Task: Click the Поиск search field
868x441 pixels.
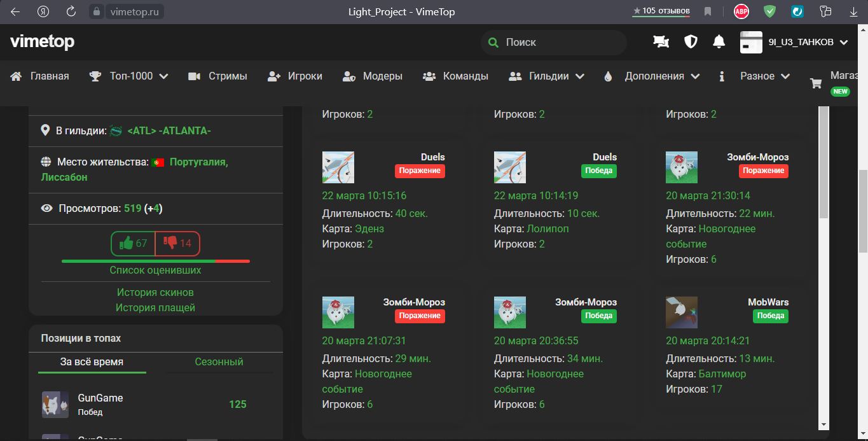Action: (554, 43)
